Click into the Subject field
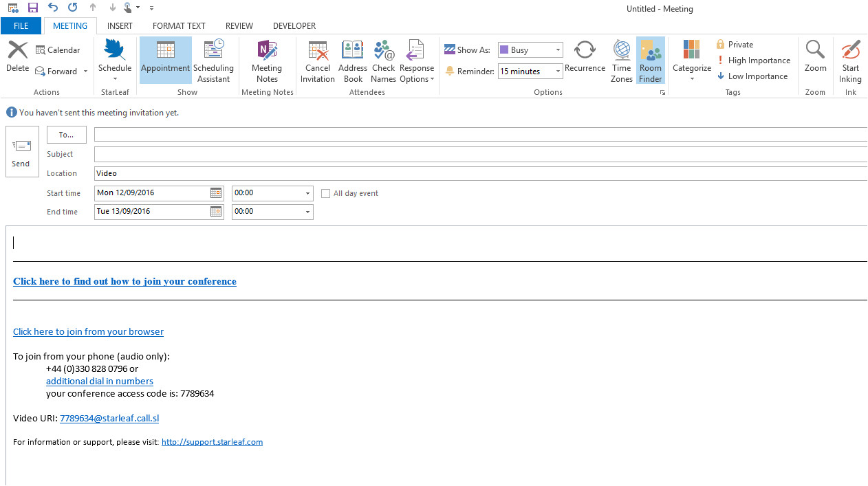This screenshot has width=868, height=486. pyautogui.click(x=480, y=155)
